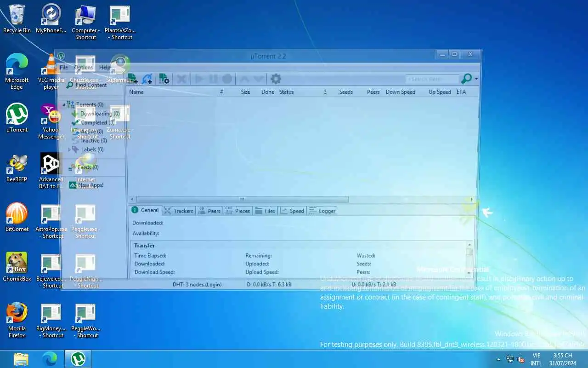588x368 pixels.
Task: Open the search provider dropdown arrow
Action: coord(476,79)
